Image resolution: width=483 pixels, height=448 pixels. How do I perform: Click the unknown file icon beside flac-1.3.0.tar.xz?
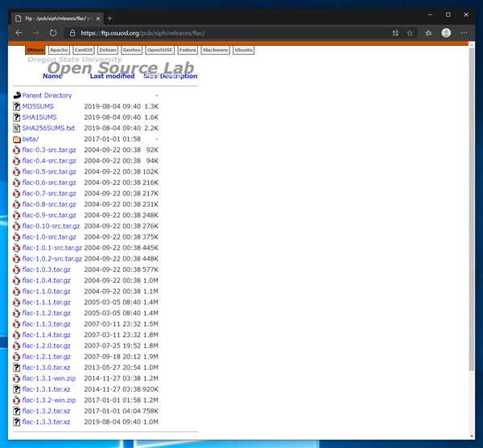coord(17,368)
